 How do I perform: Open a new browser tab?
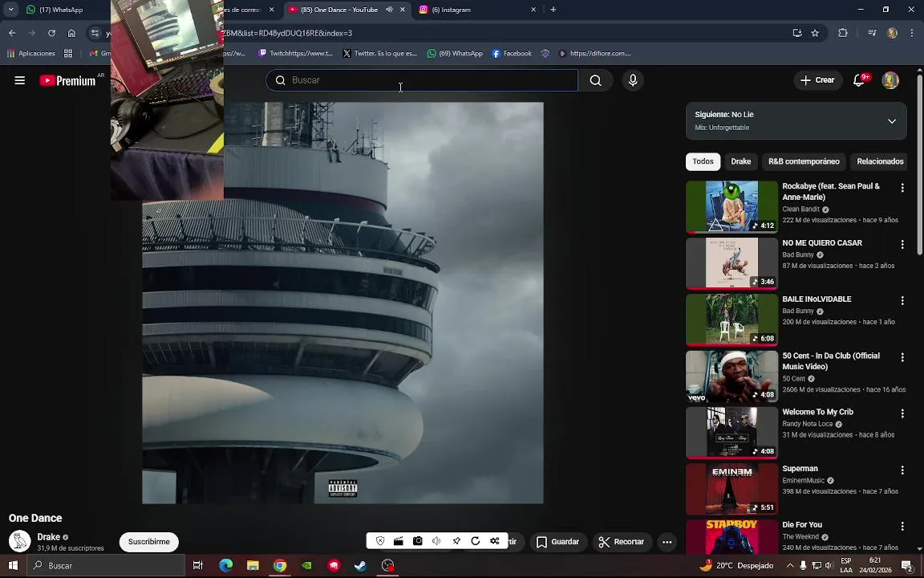(x=553, y=10)
